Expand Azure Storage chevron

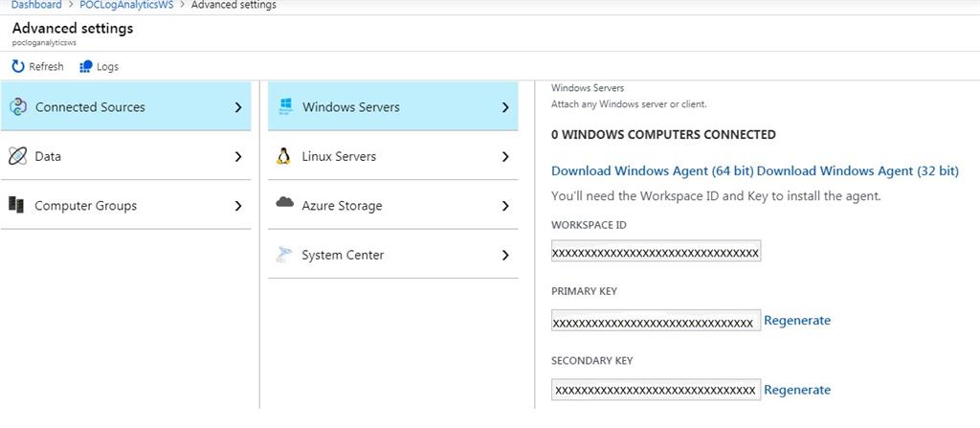pyautogui.click(x=505, y=206)
